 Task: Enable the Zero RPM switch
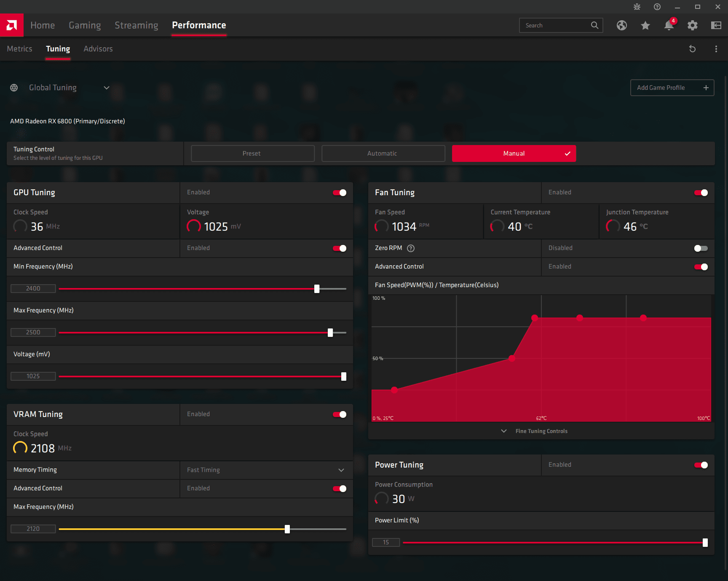point(701,248)
